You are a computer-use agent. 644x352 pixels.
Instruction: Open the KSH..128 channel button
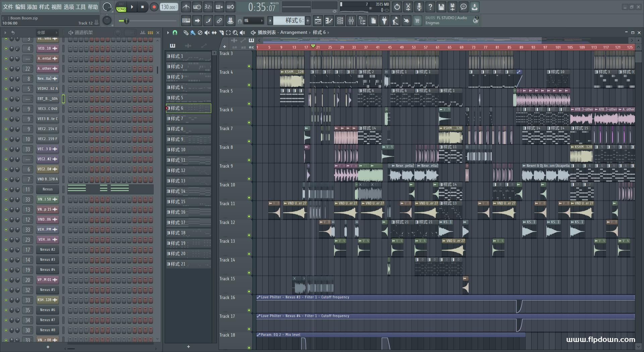(x=48, y=300)
